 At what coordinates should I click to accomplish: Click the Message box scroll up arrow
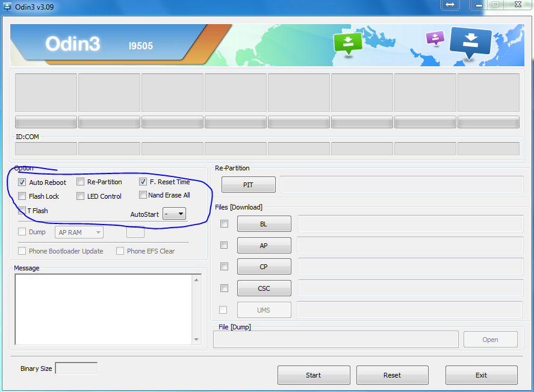click(196, 280)
